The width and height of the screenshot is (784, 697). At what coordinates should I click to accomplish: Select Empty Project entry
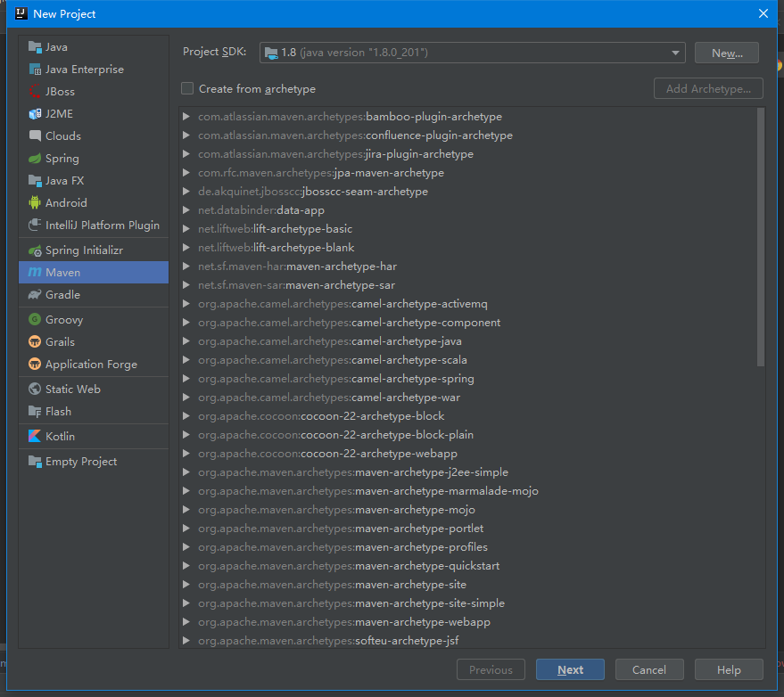(x=94, y=461)
